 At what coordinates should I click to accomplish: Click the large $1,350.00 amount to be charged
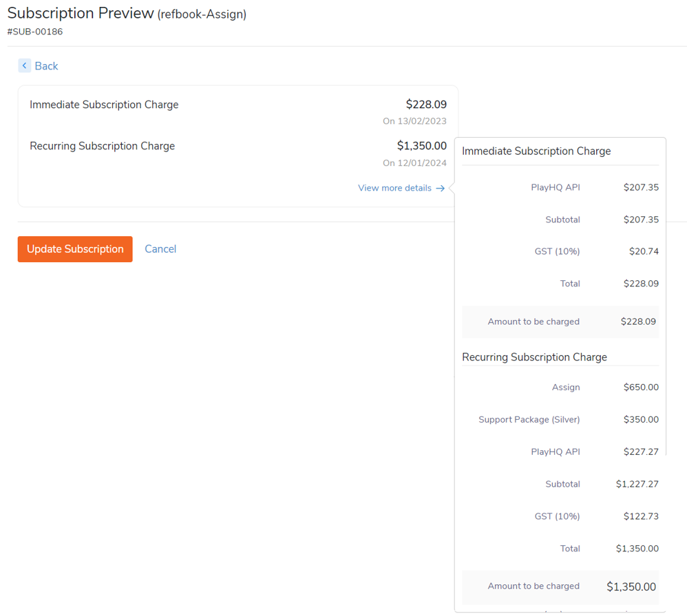(631, 587)
